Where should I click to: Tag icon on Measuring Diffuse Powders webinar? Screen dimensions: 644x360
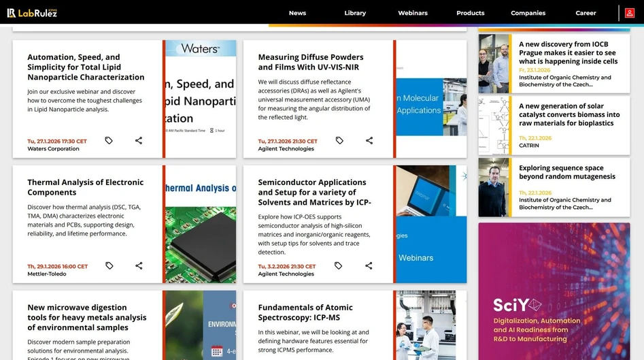(339, 141)
